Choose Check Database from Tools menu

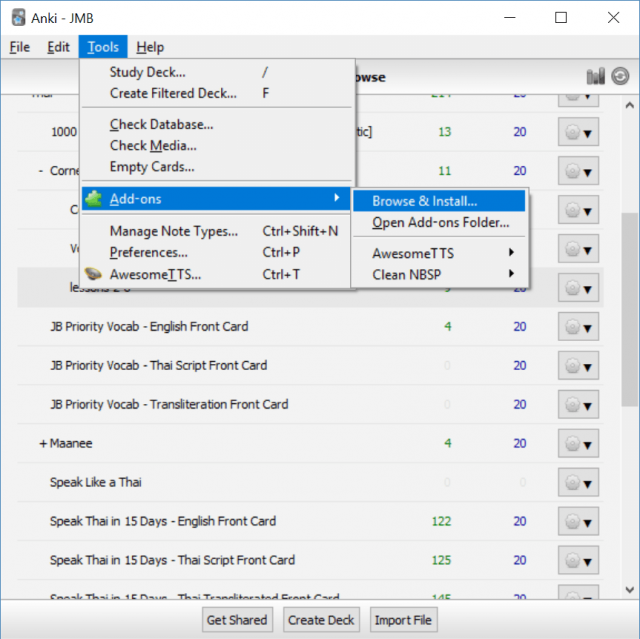216,124
